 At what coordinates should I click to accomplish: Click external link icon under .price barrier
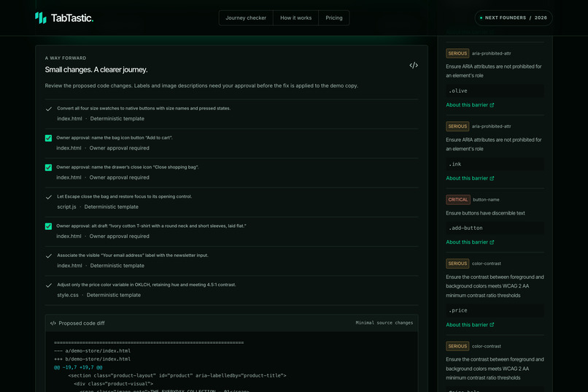point(492,325)
